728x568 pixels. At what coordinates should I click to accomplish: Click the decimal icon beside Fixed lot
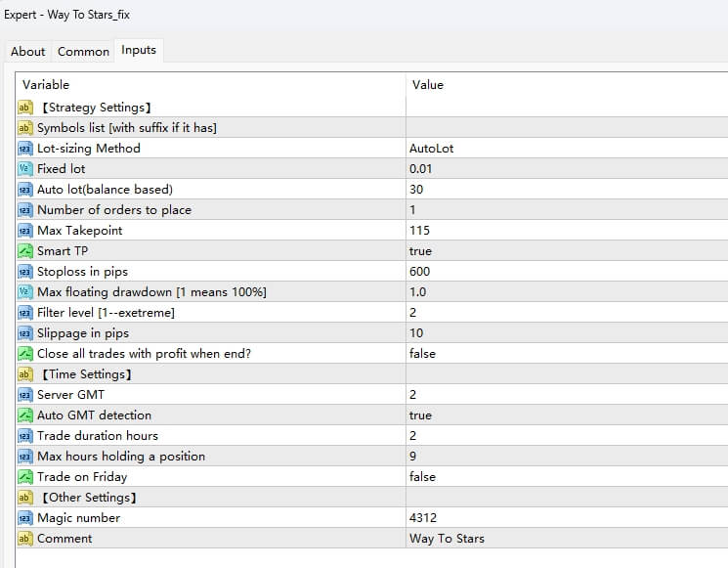pyautogui.click(x=25, y=169)
